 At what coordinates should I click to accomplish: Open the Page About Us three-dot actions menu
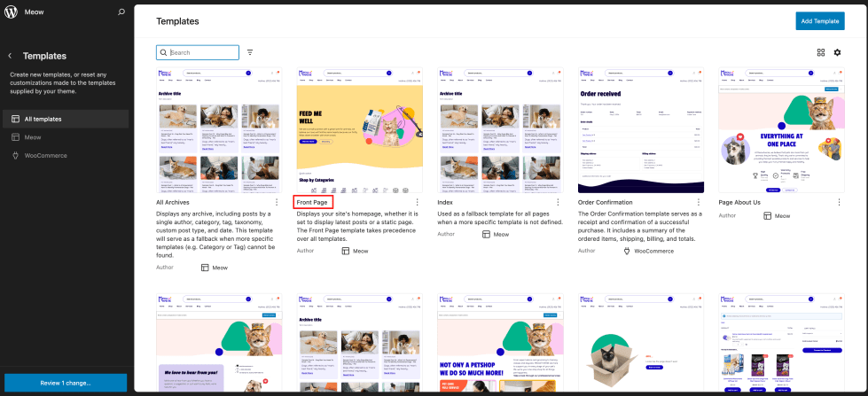(840, 202)
